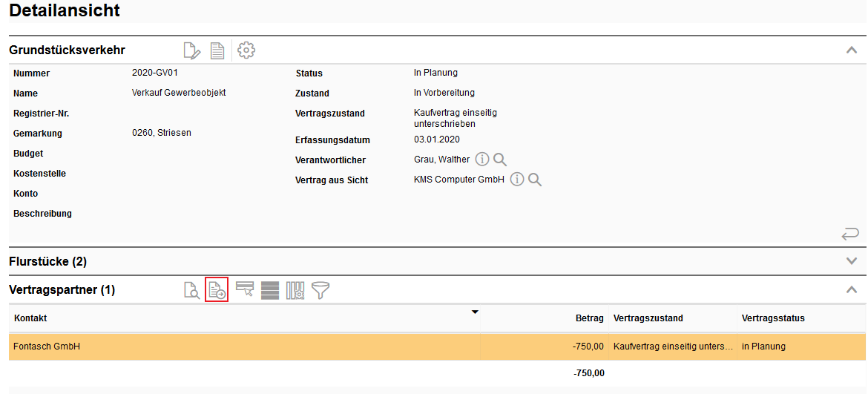Image resolution: width=868 pixels, height=394 pixels.
Task: Open the Vertragspartner document search icon
Action: pyautogui.click(x=191, y=290)
